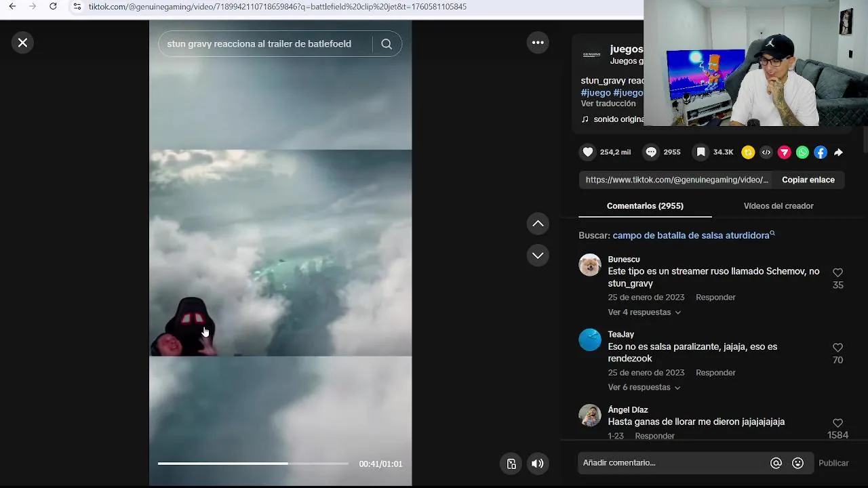The image size is (868, 488).
Task: Click the video link URL field
Action: click(x=677, y=180)
